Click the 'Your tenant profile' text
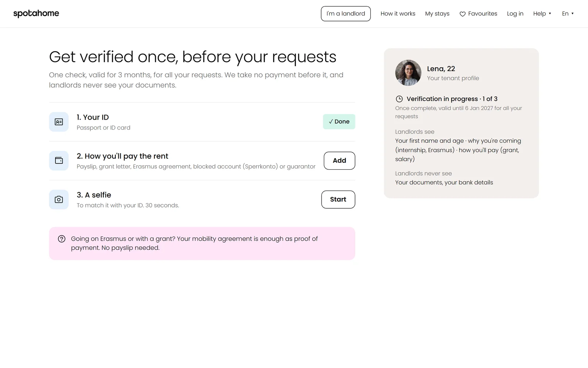 453,78
